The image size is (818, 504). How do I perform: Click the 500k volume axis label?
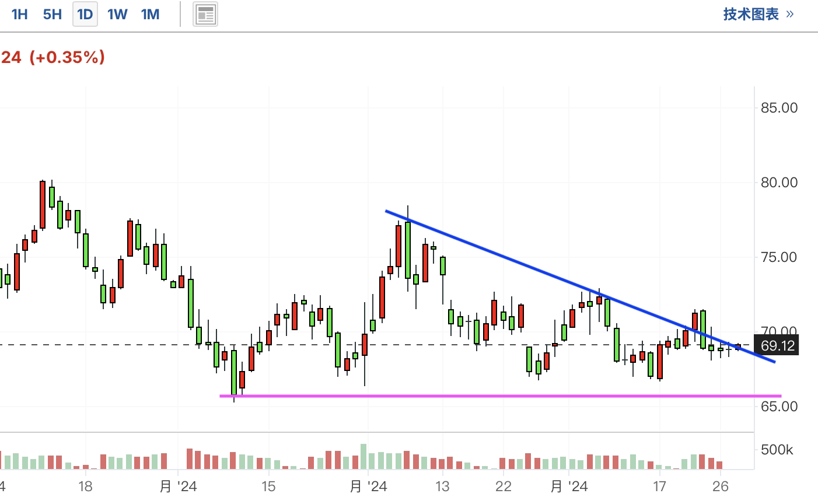(777, 450)
